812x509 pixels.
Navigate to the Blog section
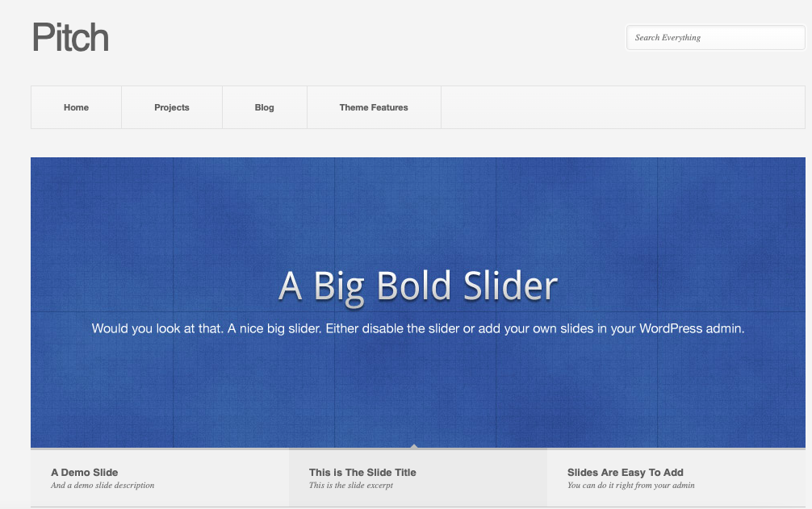264,106
